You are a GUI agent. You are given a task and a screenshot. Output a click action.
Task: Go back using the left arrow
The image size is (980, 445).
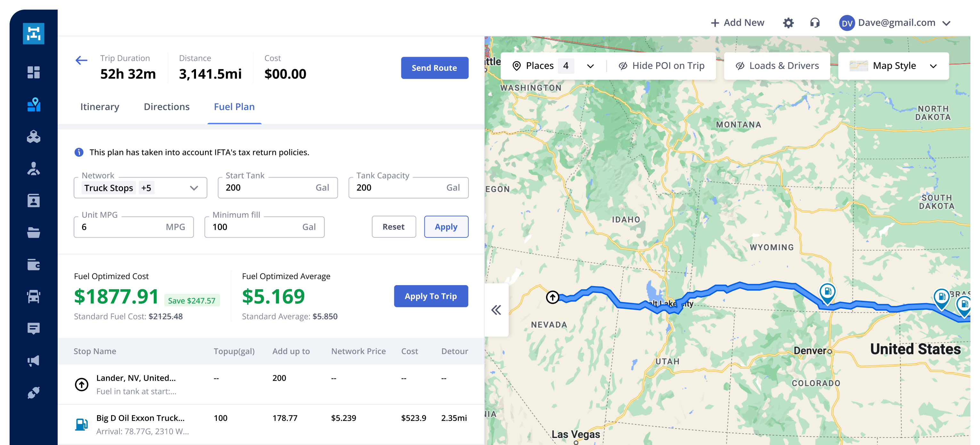81,60
